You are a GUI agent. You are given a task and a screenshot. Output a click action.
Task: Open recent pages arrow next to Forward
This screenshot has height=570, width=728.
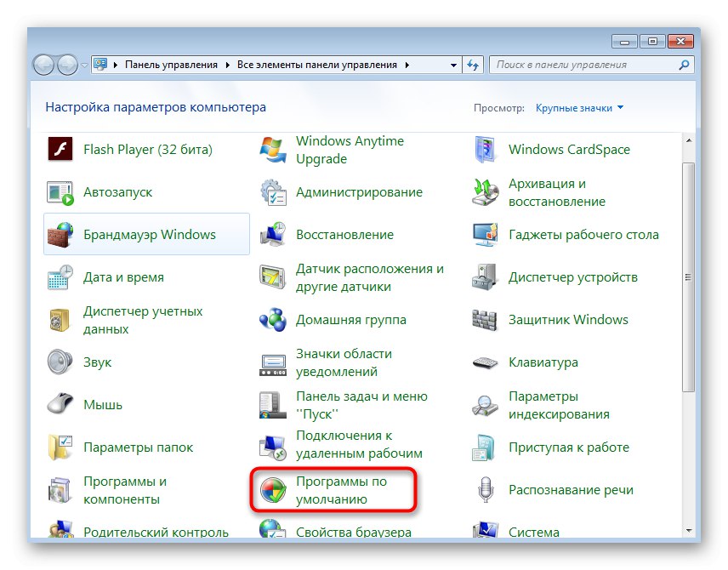[x=84, y=65]
